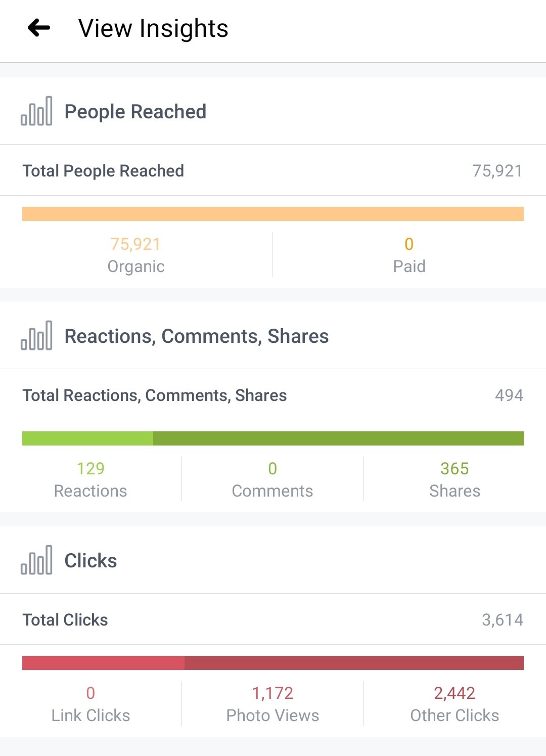This screenshot has height=756, width=546.
Task: Tap the 0 Paid stat
Action: (409, 255)
